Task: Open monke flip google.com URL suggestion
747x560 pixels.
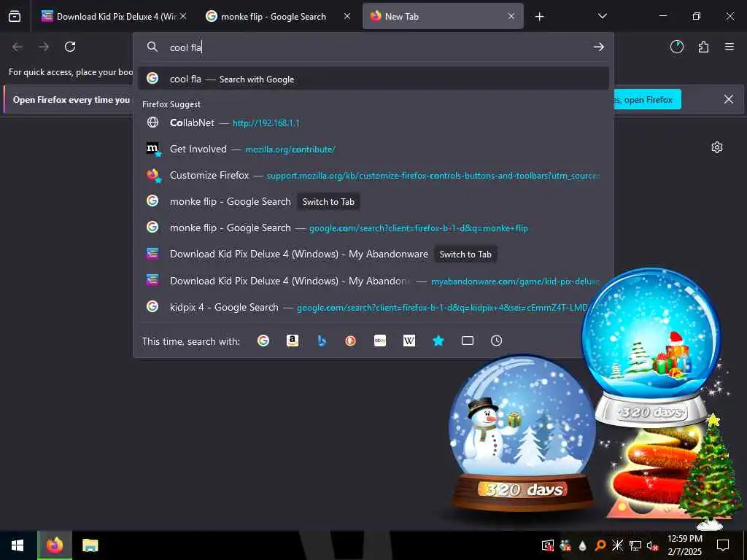Action: click(x=373, y=228)
